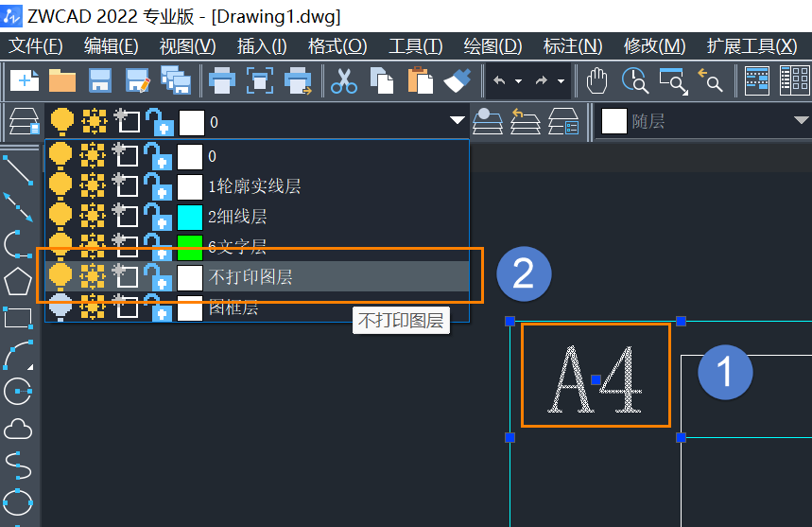Select the Rectangle tool
Screen dimensions: 812x527
(18, 318)
